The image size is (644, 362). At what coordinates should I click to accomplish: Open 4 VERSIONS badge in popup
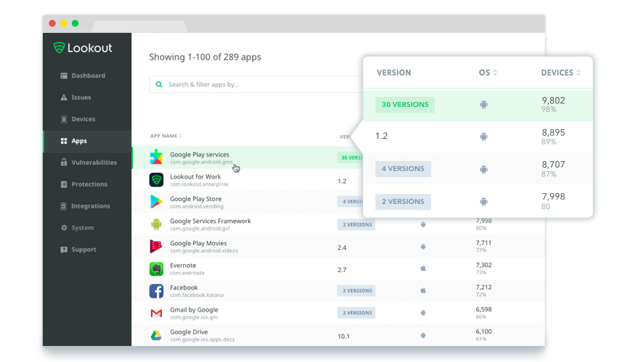tap(403, 169)
